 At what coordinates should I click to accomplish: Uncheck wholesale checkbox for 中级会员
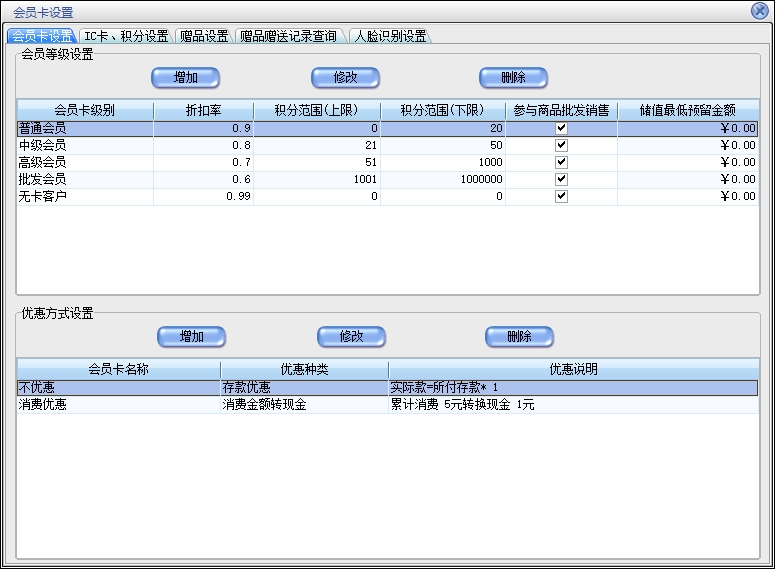point(561,145)
